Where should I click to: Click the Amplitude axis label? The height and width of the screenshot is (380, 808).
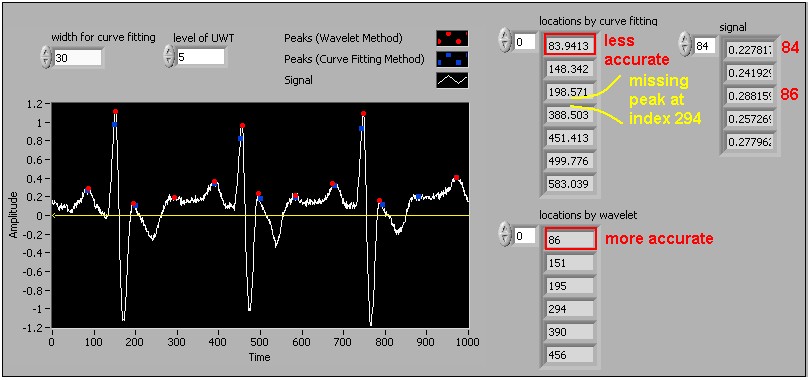point(12,214)
